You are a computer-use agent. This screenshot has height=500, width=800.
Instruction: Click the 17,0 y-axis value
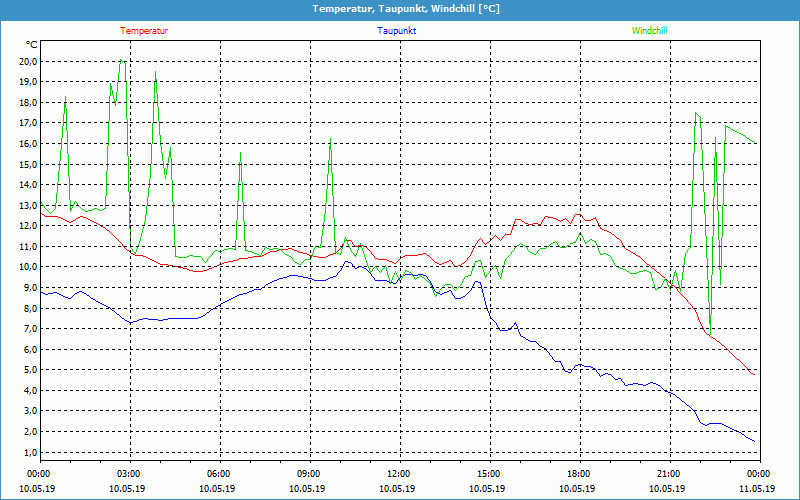click(x=29, y=123)
